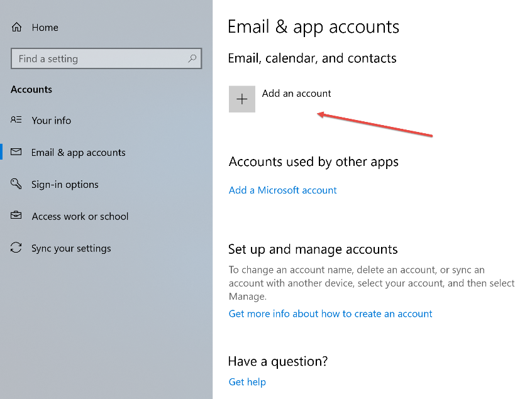Click the Accounts section heading
This screenshot has width=532, height=399.
(x=31, y=89)
